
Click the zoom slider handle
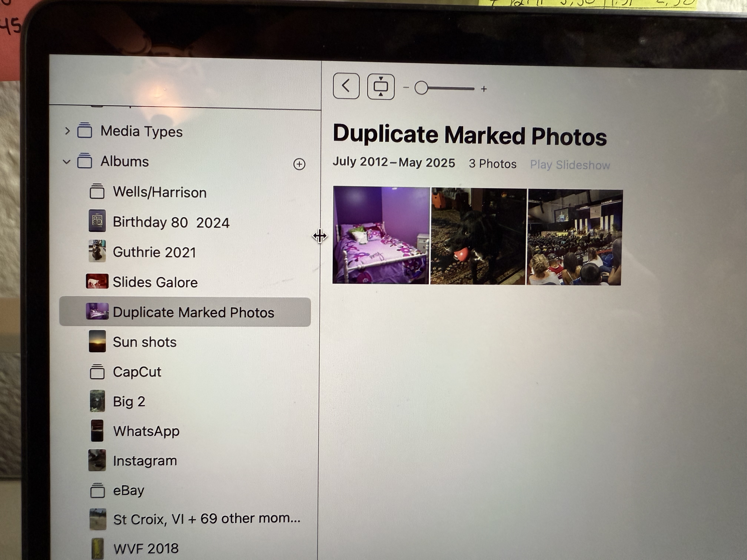(421, 88)
